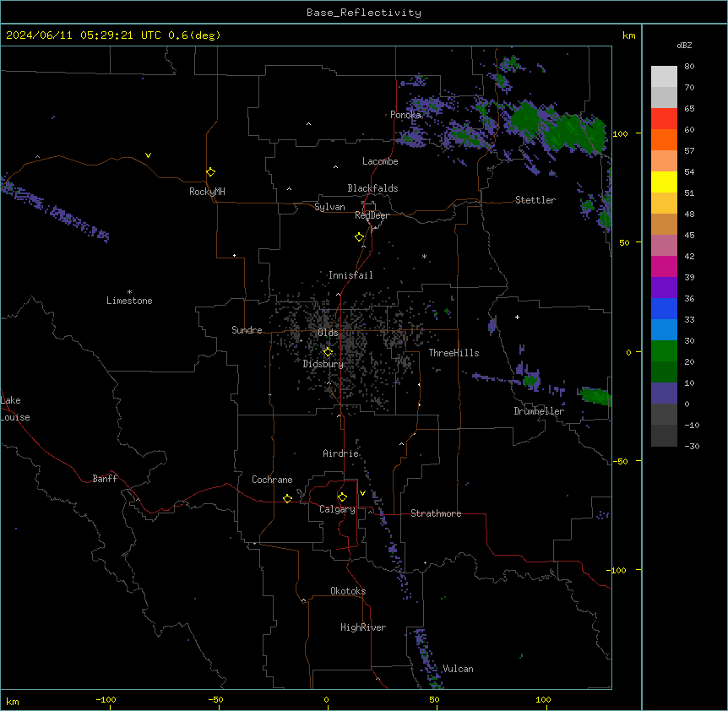
Task: Select the Drumheller label
Action: click(539, 411)
